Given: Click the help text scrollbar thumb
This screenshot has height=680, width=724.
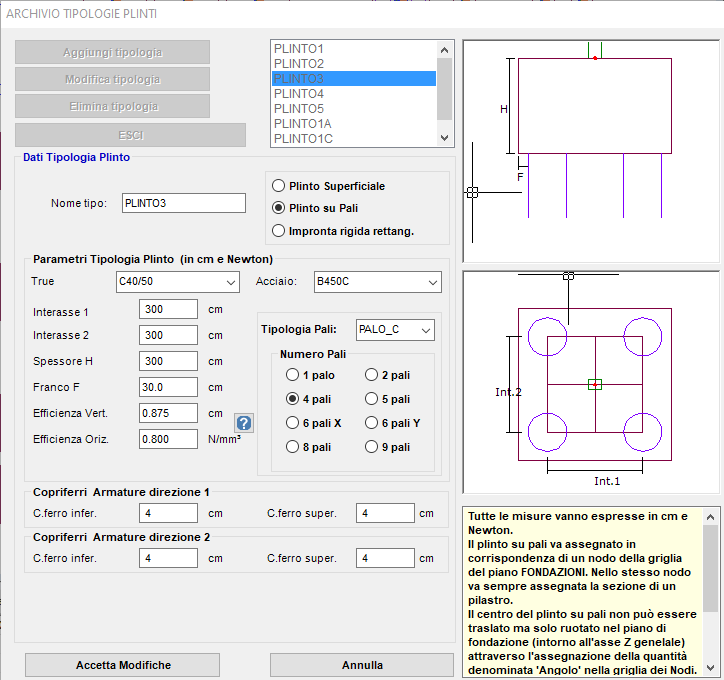Looking at the screenshot, I should [710, 568].
